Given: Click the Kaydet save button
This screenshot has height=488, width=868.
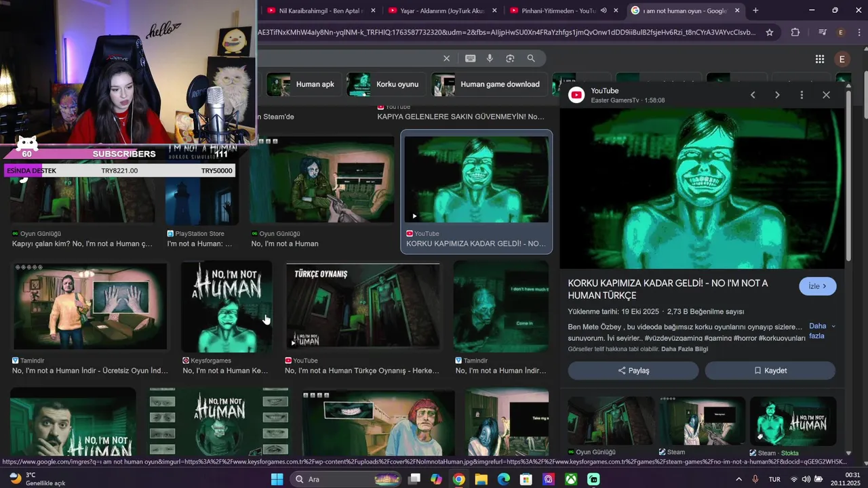Looking at the screenshot, I should (770, 371).
